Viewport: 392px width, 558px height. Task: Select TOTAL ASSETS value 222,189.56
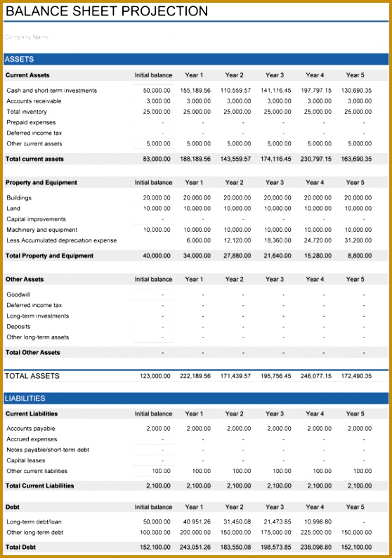(x=195, y=376)
